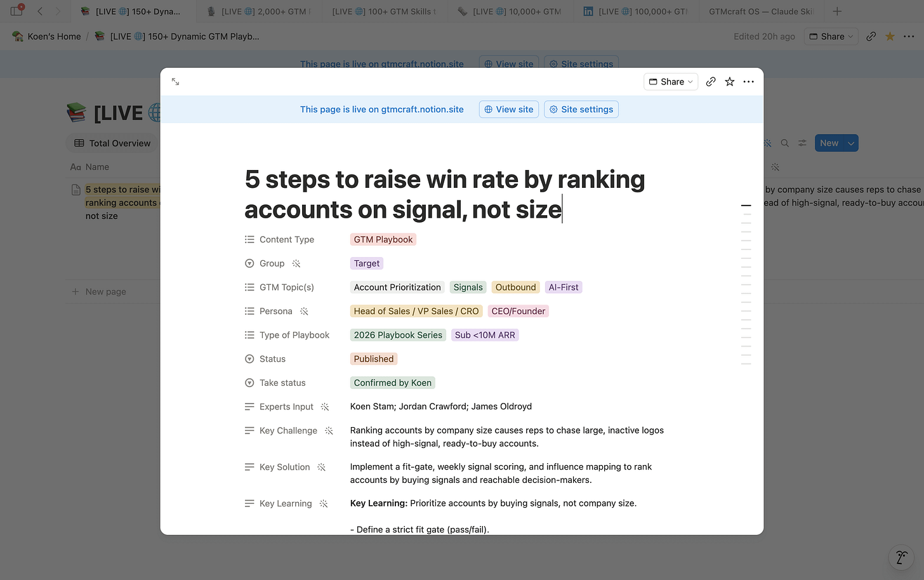Viewport: 924px width, 580px height.
Task: Switch to the 10,000+ GTM tab
Action: 510,11
